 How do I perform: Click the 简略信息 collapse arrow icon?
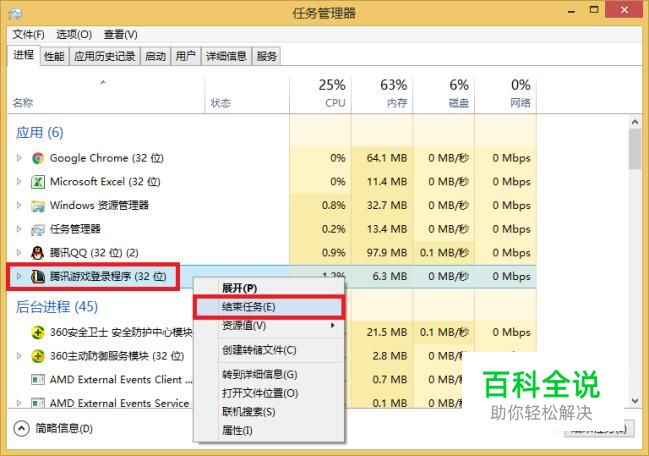point(22,429)
